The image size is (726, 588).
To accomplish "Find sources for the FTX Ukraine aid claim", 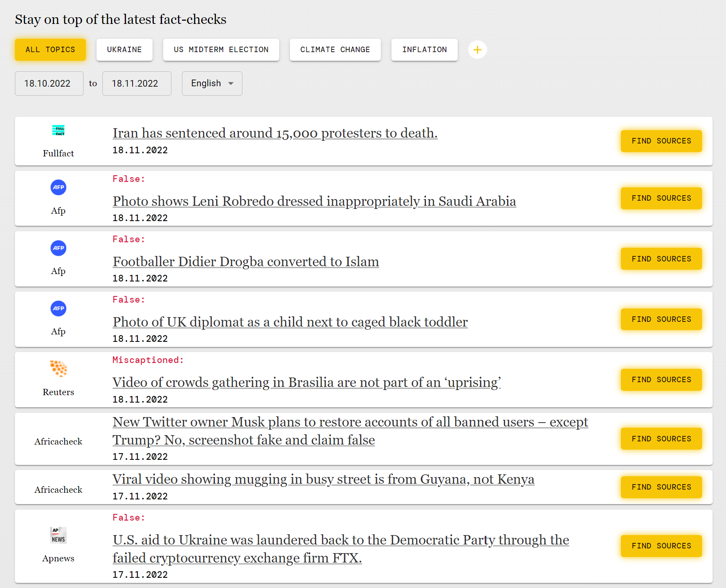I will [661, 546].
